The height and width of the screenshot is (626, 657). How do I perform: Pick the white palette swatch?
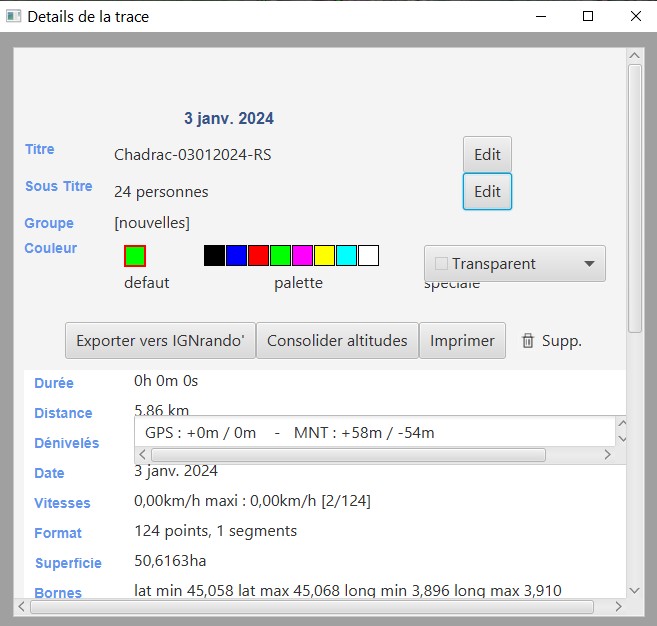[368, 255]
